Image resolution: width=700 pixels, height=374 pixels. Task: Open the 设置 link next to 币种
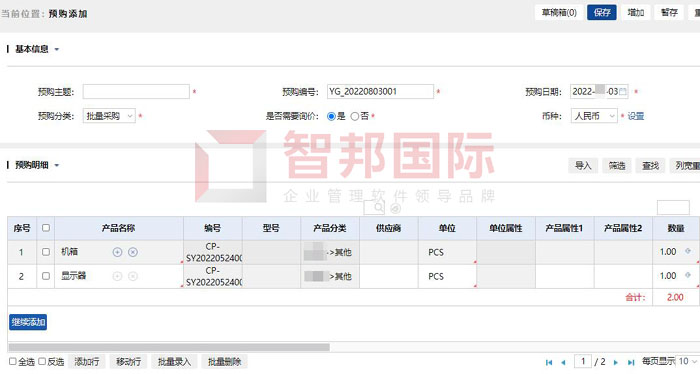[636, 116]
